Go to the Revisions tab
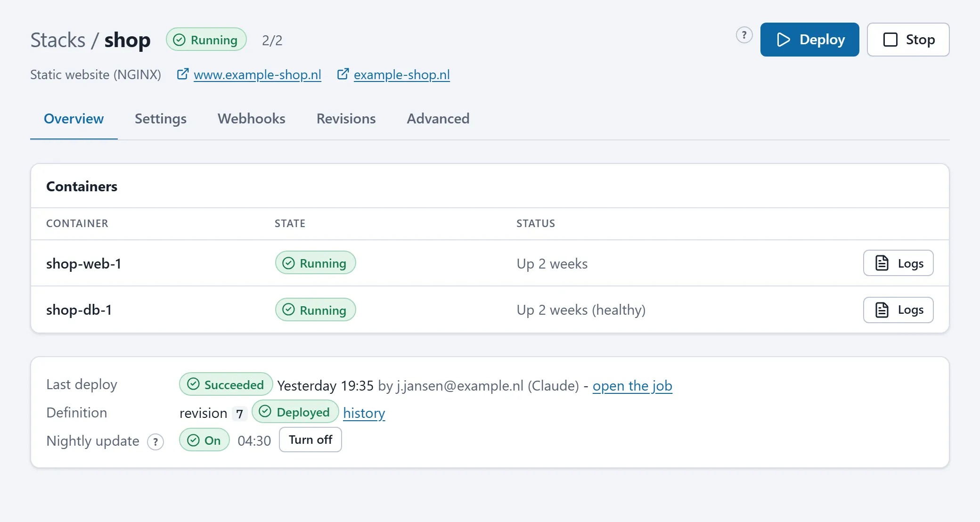 [346, 119]
